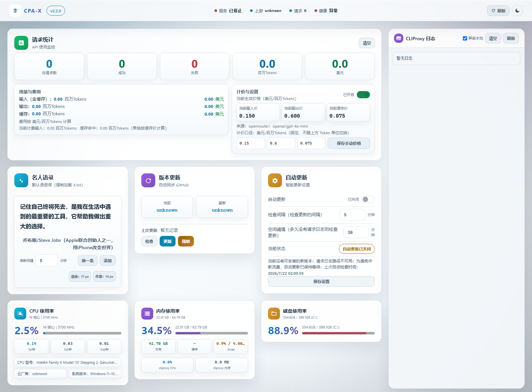Image resolution: width=532 pixels, height=392 pixels.
Task: Click the purple version update icon
Action: point(148,180)
